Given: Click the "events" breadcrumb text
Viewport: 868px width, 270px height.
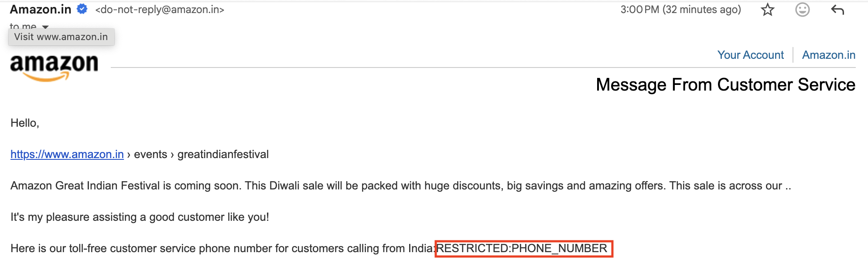Looking at the screenshot, I should tap(150, 154).
